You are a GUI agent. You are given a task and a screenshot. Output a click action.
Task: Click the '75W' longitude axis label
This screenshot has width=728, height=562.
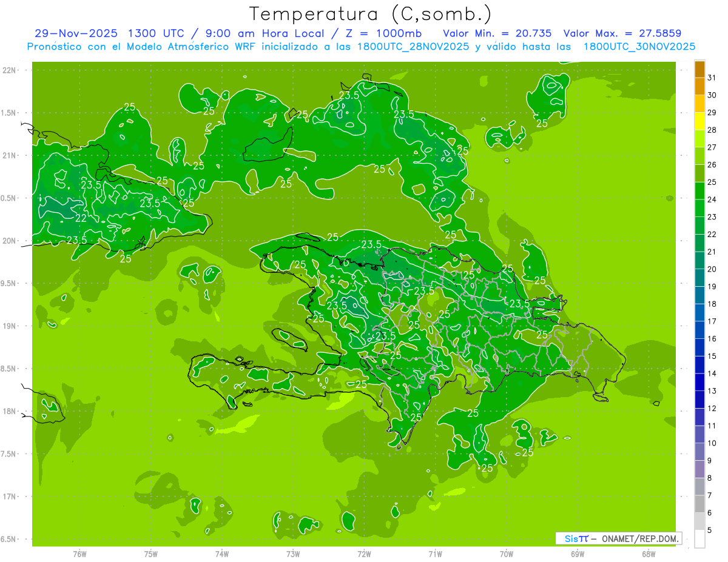pos(150,554)
